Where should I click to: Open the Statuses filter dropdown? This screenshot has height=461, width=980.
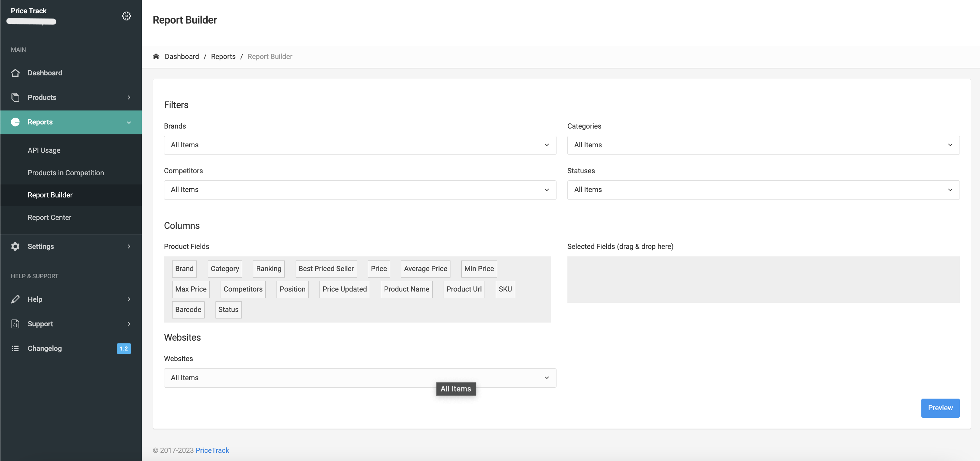pos(763,190)
